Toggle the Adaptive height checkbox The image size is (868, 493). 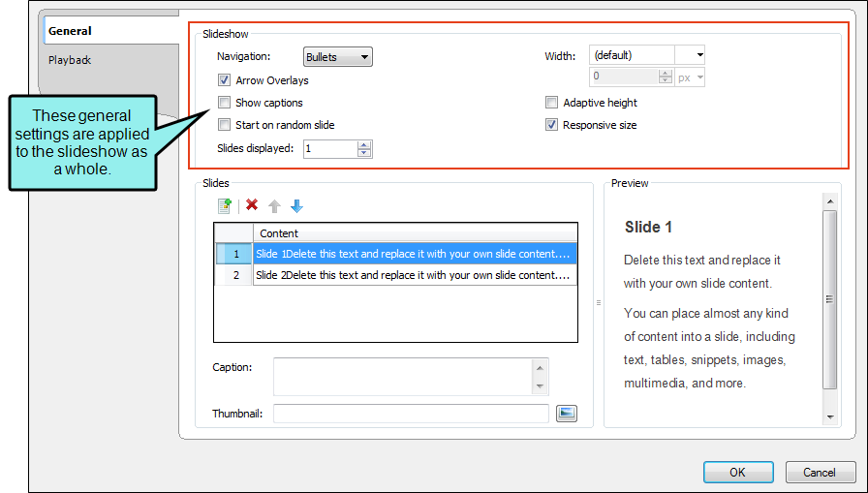(x=551, y=103)
